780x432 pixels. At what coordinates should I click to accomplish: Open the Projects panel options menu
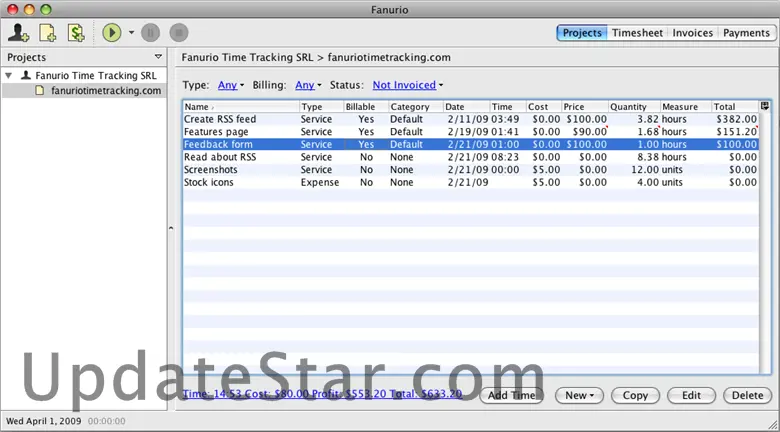[158, 58]
